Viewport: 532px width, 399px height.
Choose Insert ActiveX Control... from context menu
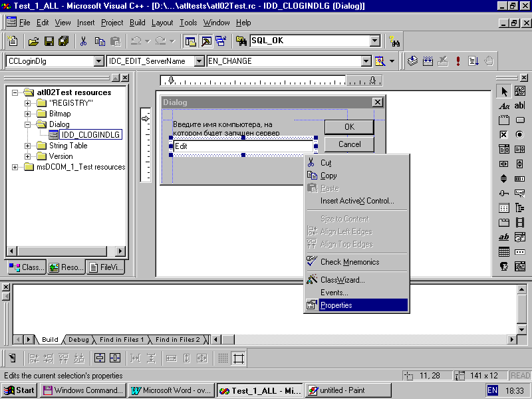356,201
